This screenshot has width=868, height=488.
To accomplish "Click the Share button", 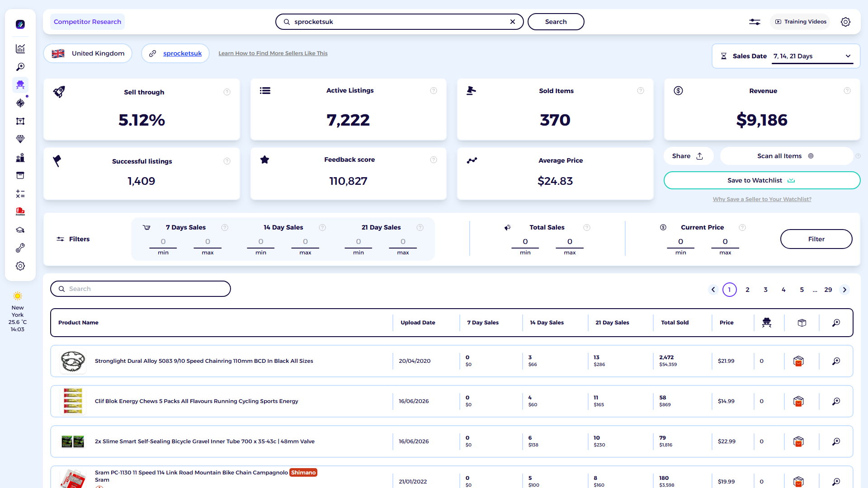I will (x=688, y=156).
